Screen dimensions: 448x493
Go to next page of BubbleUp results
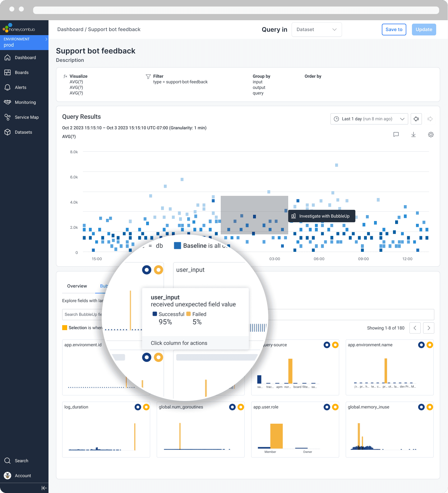pyautogui.click(x=428, y=328)
